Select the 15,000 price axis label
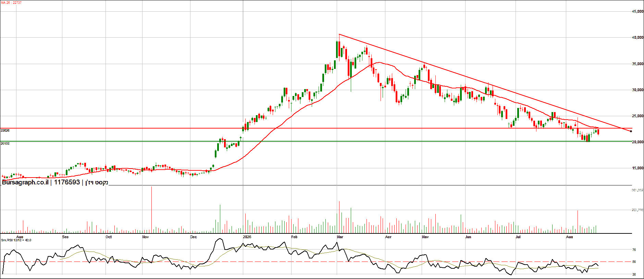 [637, 168]
